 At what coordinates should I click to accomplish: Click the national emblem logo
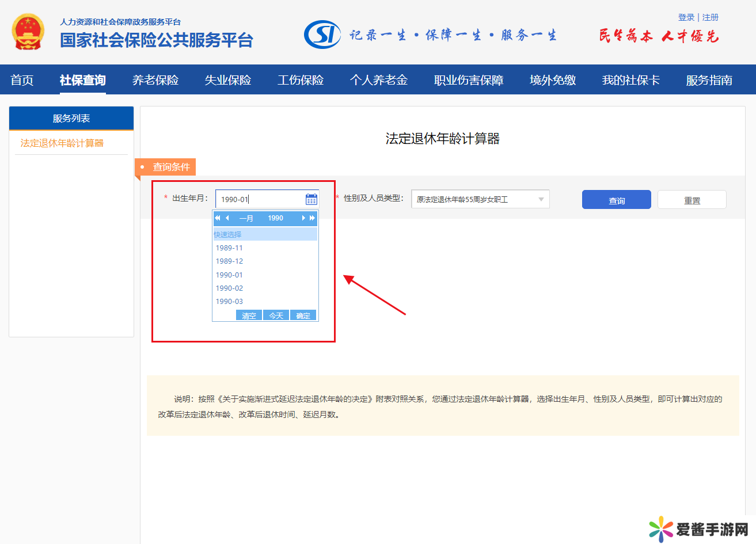(28, 32)
